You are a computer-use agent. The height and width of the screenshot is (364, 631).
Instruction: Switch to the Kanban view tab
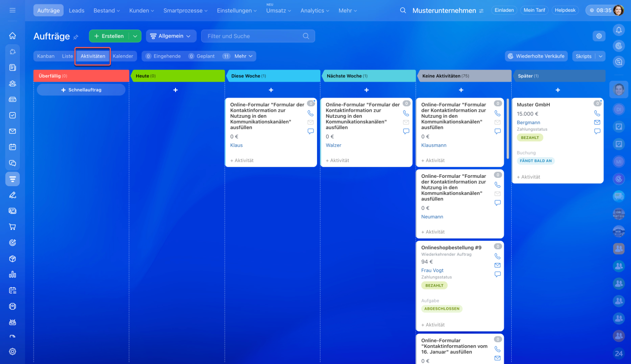[x=46, y=56]
